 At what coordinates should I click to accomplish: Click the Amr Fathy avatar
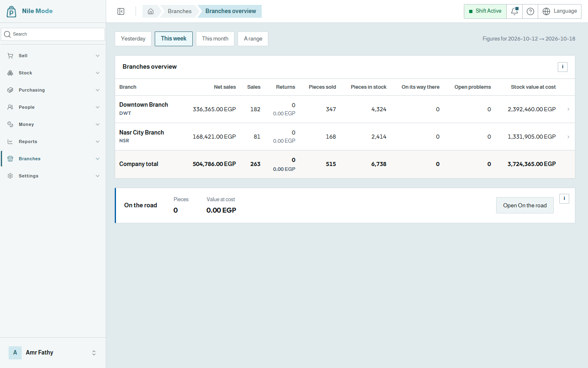tap(15, 352)
